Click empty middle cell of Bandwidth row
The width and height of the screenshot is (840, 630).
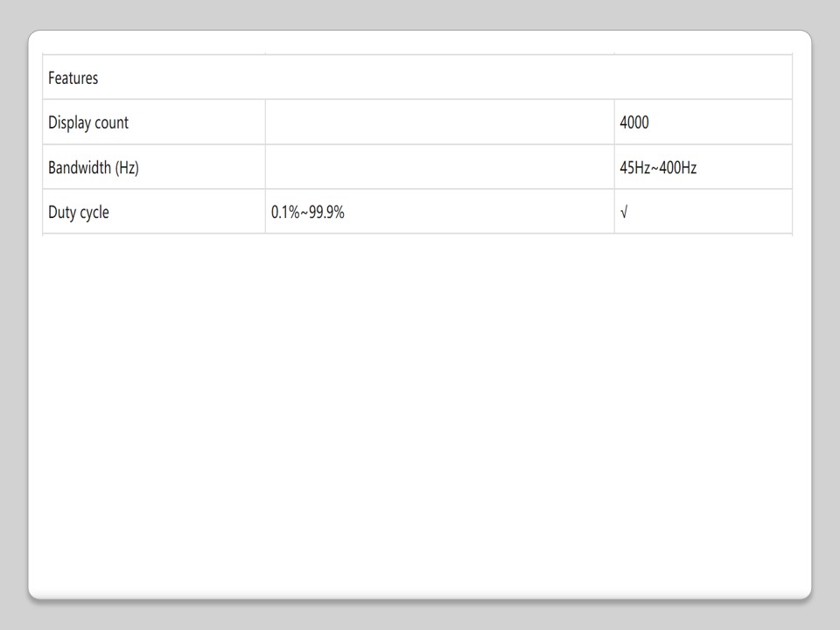coord(439,168)
